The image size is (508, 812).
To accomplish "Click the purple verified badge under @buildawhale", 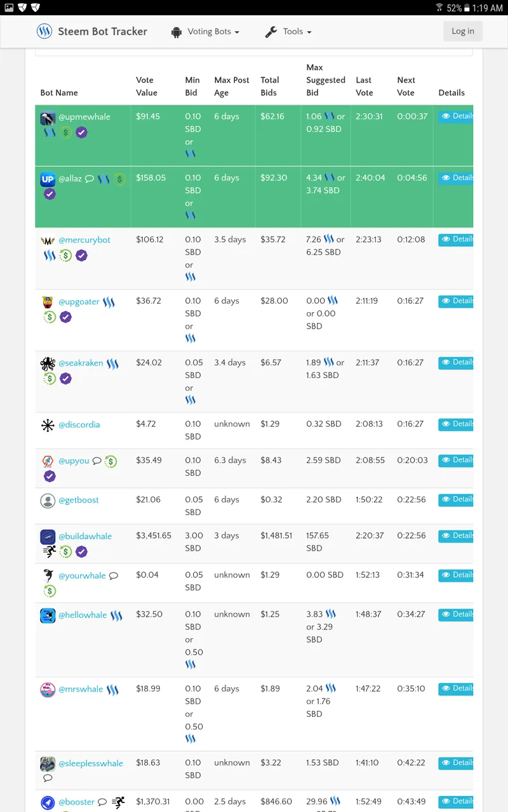I will tap(81, 552).
